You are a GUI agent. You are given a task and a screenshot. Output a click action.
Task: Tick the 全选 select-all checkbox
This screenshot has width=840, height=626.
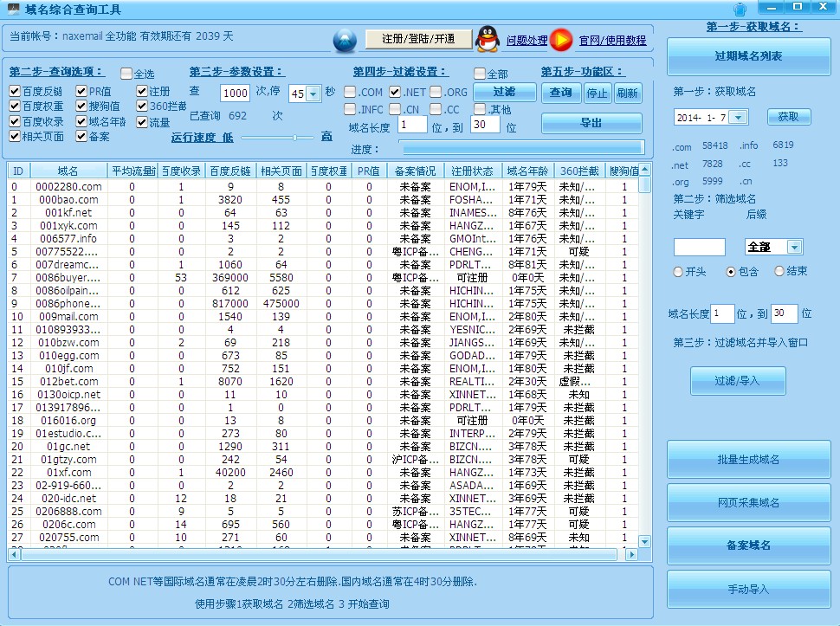126,74
